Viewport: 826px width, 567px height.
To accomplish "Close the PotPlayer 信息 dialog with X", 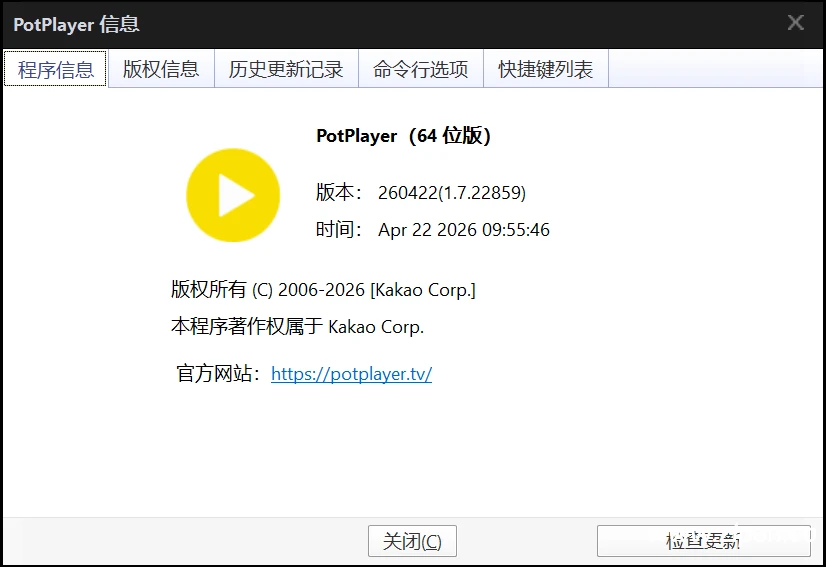I will pos(795,23).
